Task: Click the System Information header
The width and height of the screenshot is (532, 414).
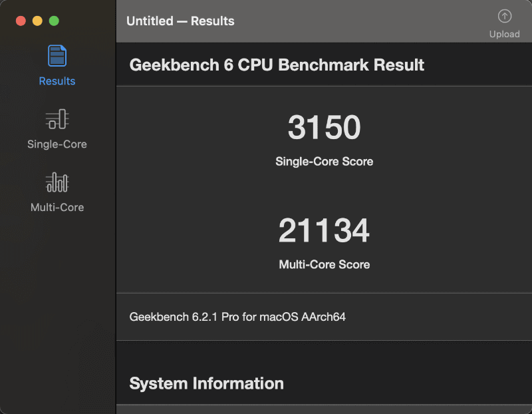Action: tap(206, 383)
